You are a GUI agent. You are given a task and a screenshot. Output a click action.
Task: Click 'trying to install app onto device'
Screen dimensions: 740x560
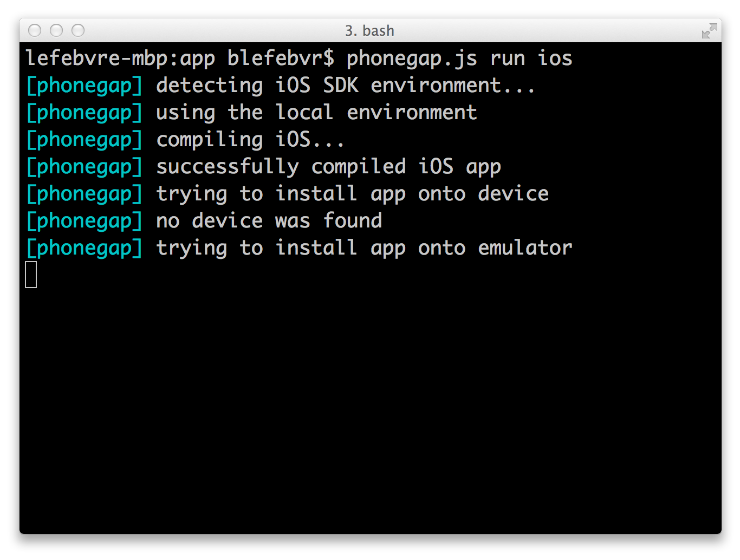tap(353, 194)
